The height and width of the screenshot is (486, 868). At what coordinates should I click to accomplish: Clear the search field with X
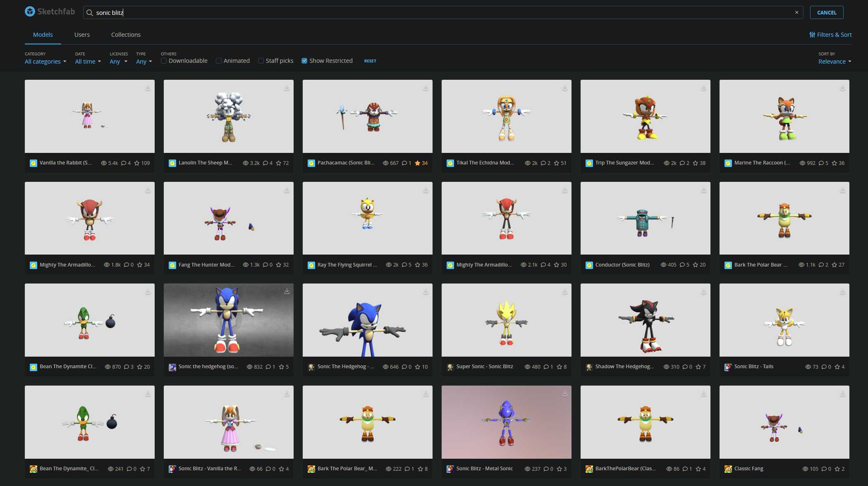(x=796, y=12)
